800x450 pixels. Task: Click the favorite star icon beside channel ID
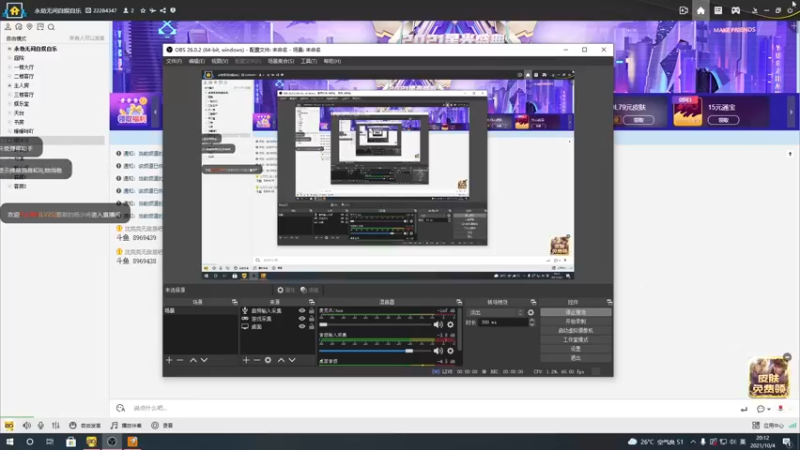click(143, 10)
